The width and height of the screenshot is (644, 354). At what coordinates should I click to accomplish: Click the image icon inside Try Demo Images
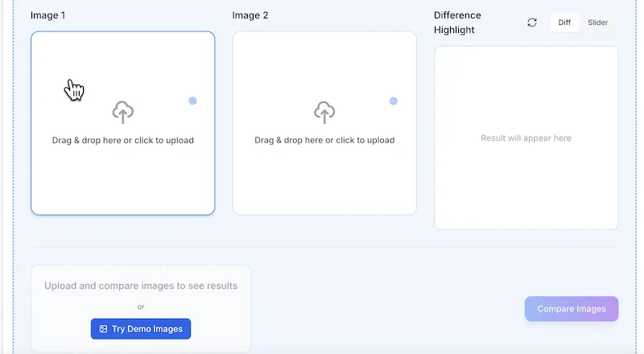coord(104,329)
